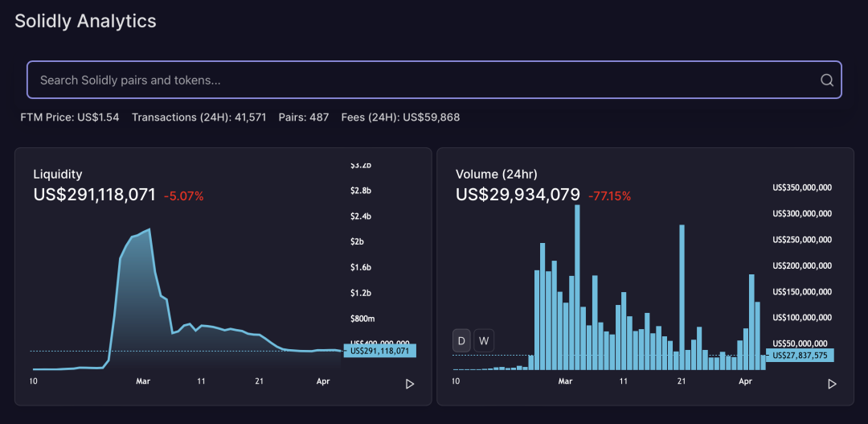
Task: Switch Volume chart to weekly (W)
Action: click(x=484, y=341)
